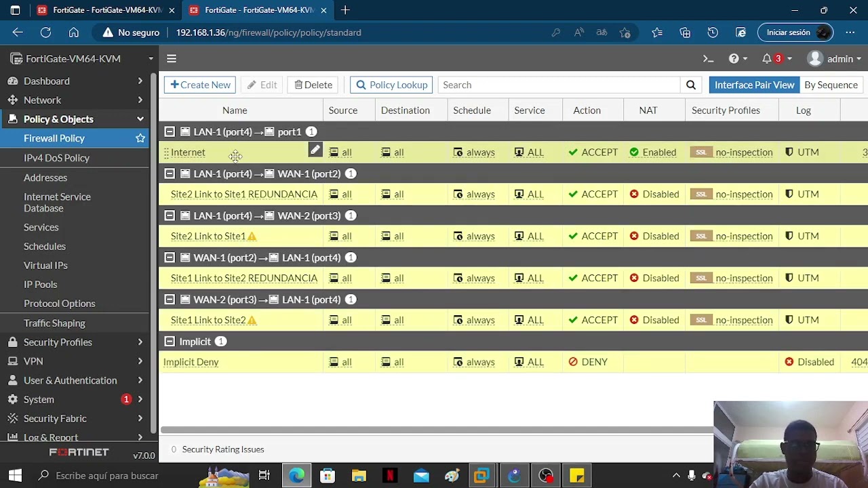This screenshot has width=868, height=488.
Task: Collapse LAN-1 (port4) to WAN-2 (port3) group
Action: [170, 216]
